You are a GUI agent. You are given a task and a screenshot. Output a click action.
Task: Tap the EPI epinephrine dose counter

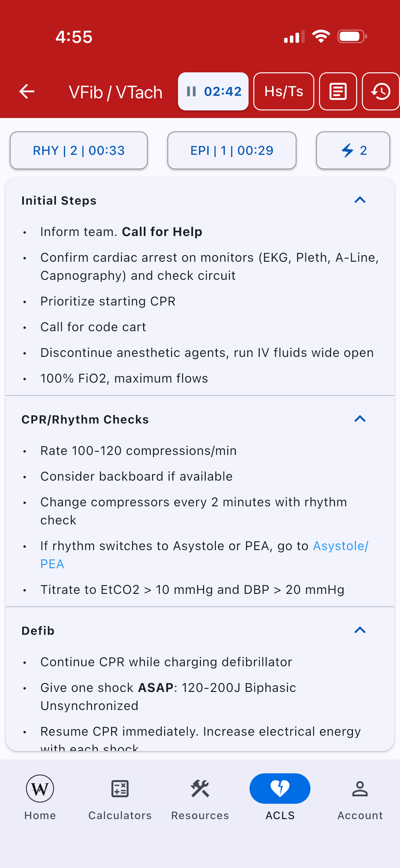(232, 150)
